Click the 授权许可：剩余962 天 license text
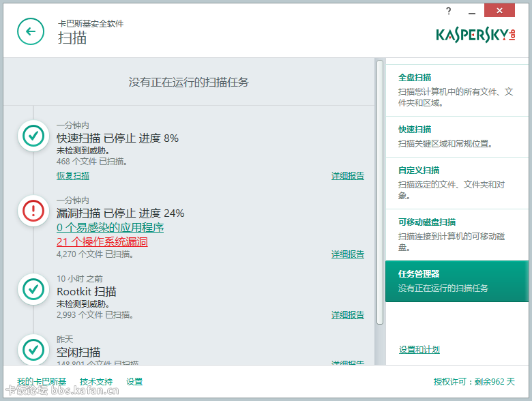 pyautogui.click(x=474, y=382)
